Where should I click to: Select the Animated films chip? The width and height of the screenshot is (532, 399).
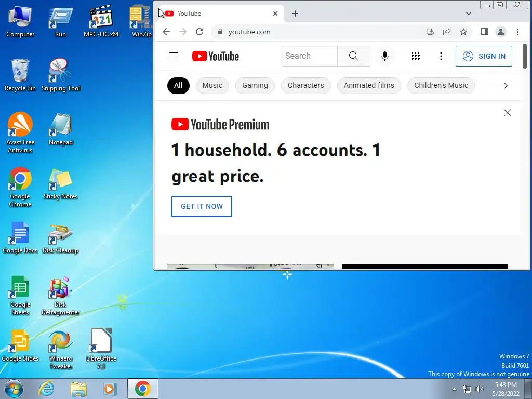[369, 86]
